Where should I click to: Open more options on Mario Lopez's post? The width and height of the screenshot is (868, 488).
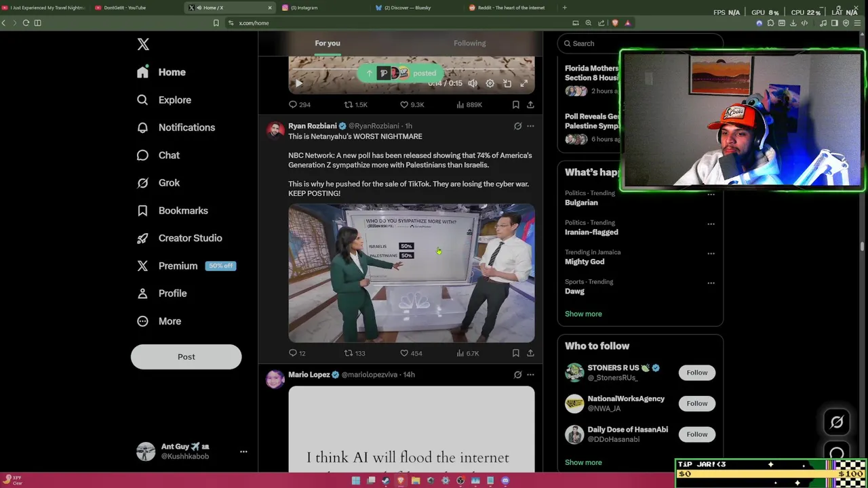(x=530, y=375)
